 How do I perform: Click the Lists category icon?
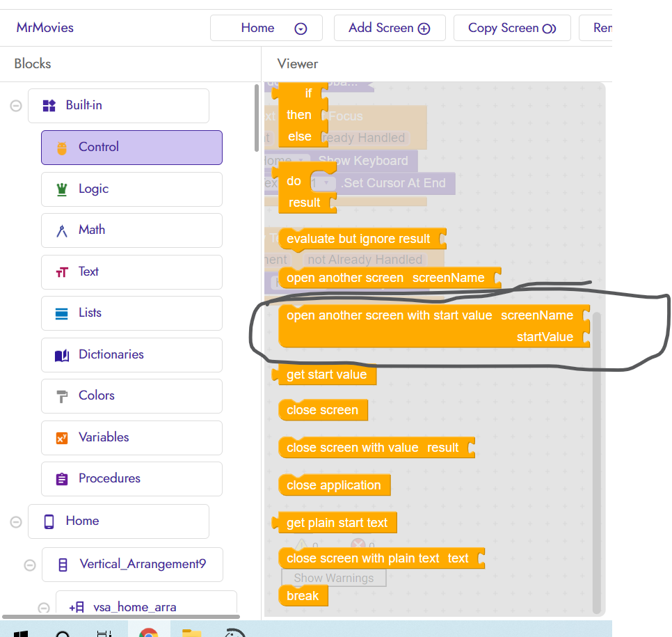(x=62, y=313)
